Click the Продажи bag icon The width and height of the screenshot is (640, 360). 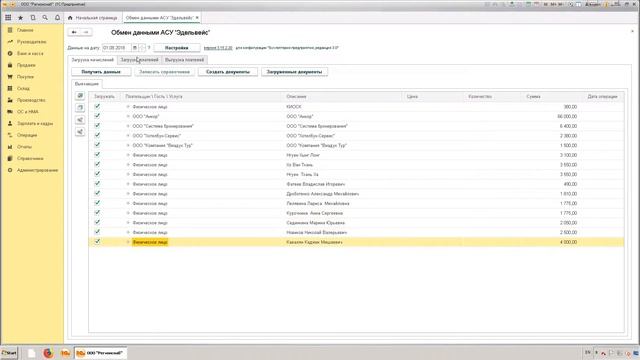click(10, 65)
